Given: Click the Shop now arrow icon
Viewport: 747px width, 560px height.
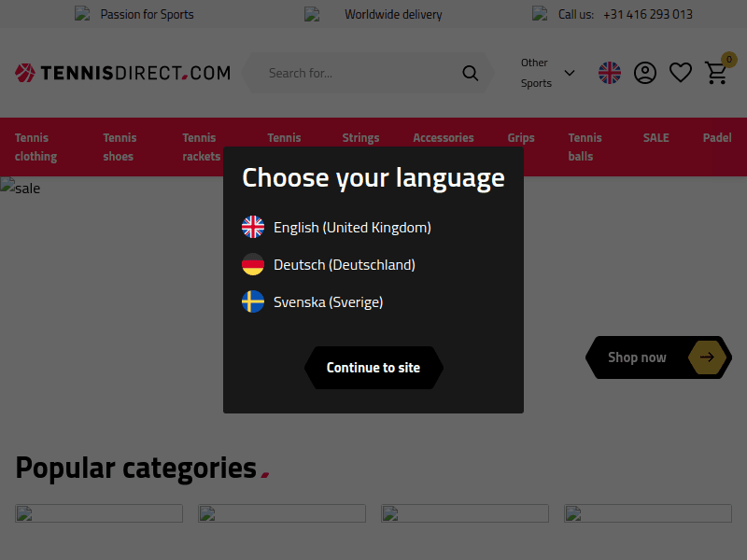Looking at the screenshot, I should [707, 357].
